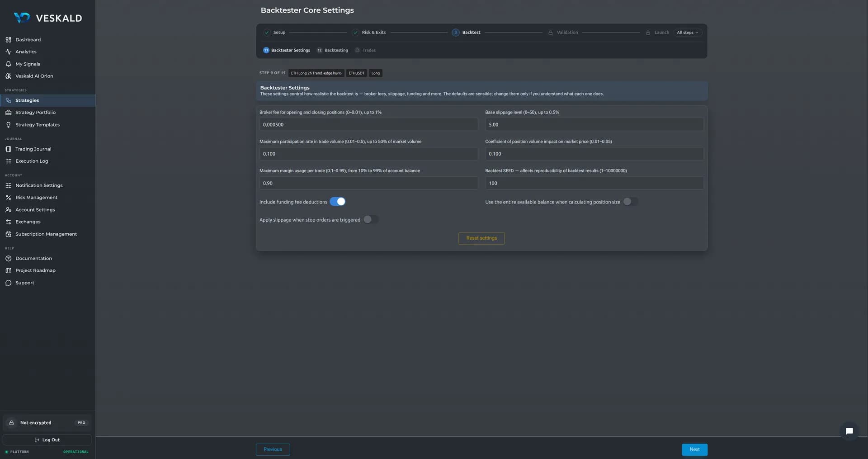
Task: Open the Trading Journal page
Action: click(47, 149)
